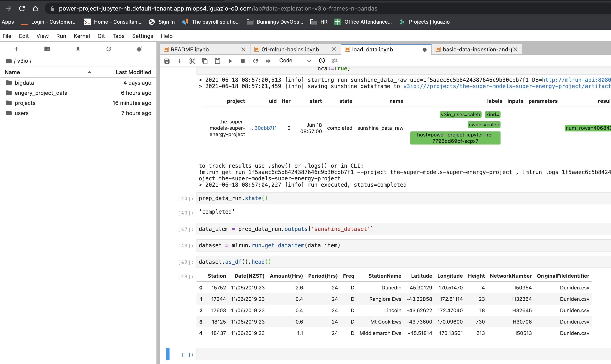The height and width of the screenshot is (364, 611).
Task: Open the Git clone icon in sidebar
Action: (x=139, y=49)
